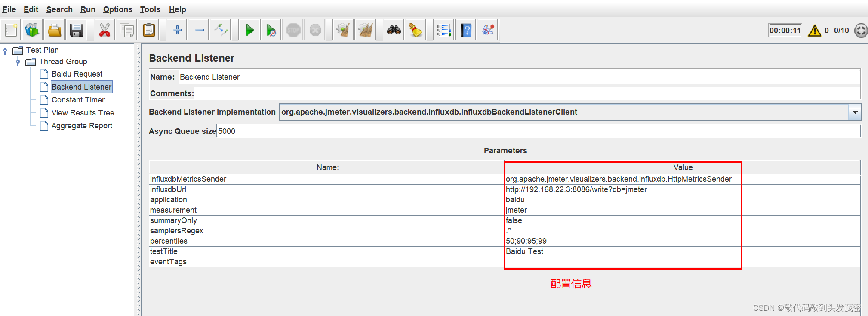Open the Help menu
The image size is (868, 316).
[177, 9]
